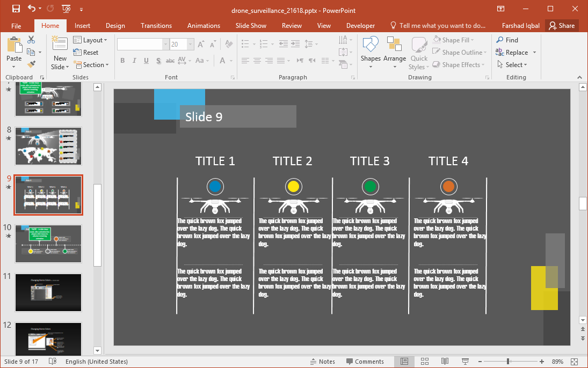Switch to the Design tab
The image size is (588, 368).
tap(115, 26)
